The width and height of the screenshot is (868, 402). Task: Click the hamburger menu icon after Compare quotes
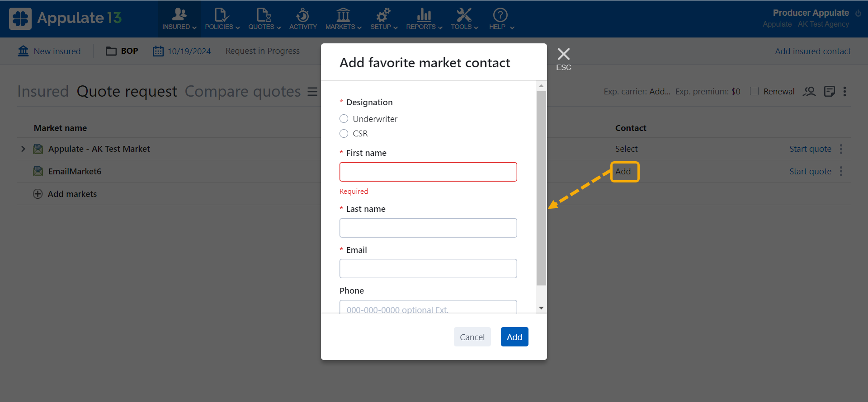click(x=312, y=92)
